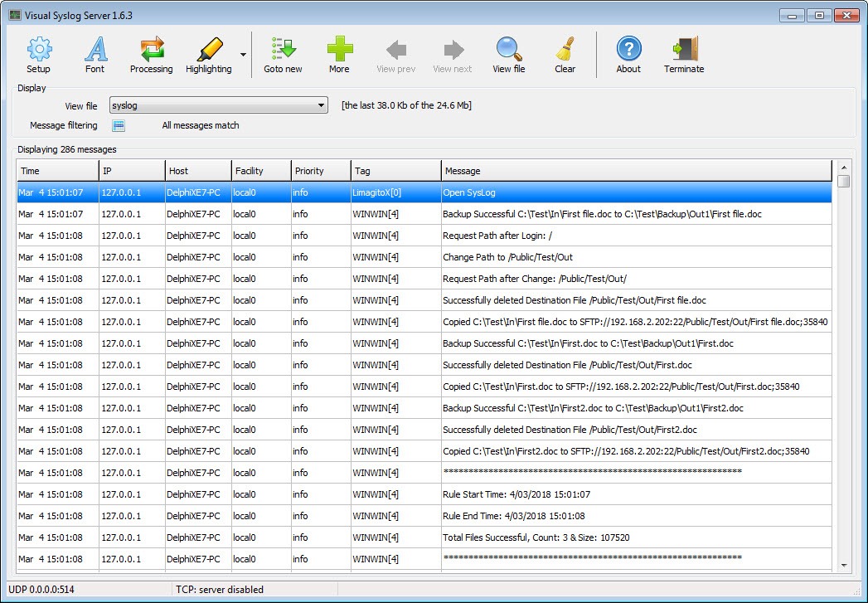
Task: Open the View file magnifier icon
Action: [509, 49]
